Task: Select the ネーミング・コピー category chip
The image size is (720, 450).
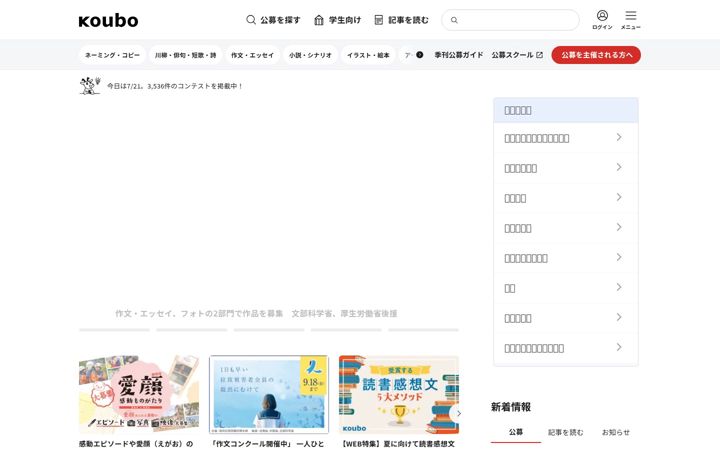Action: coord(112,55)
